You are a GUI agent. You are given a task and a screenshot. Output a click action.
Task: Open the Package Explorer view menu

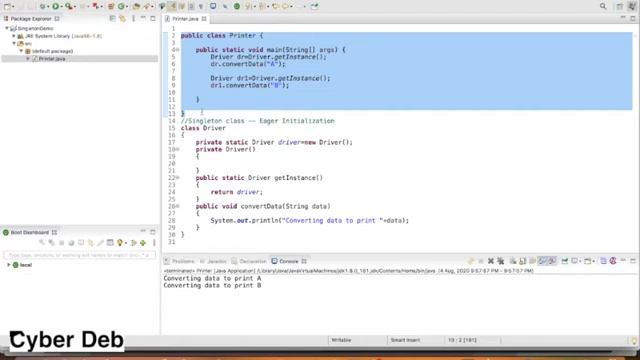[x=133, y=19]
